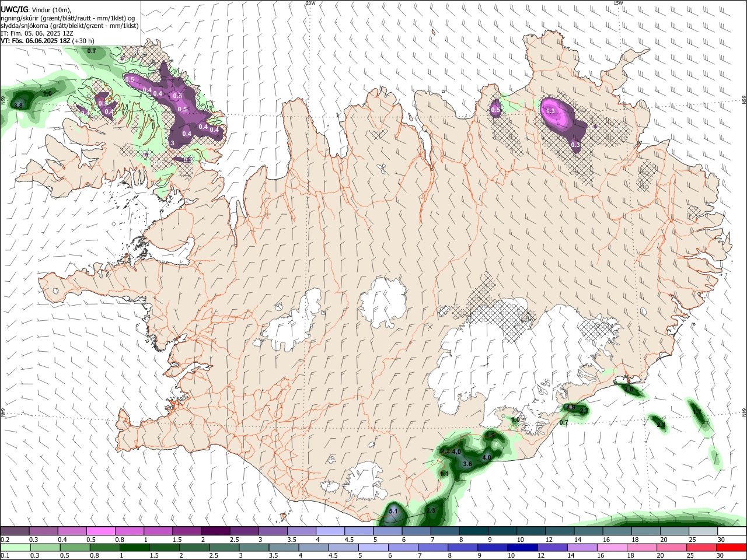
Task: Click darkest purple swatch between 2 and 2.5, snow scale
Action: click(215, 531)
